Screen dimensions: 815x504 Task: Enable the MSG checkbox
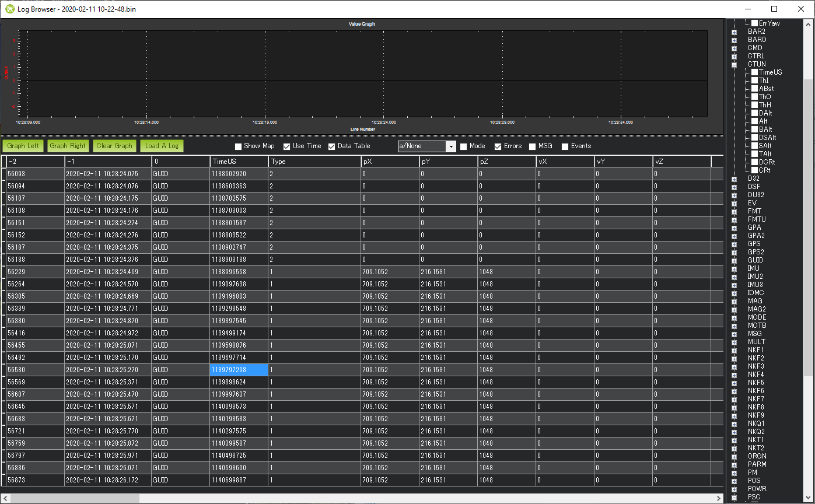point(531,146)
